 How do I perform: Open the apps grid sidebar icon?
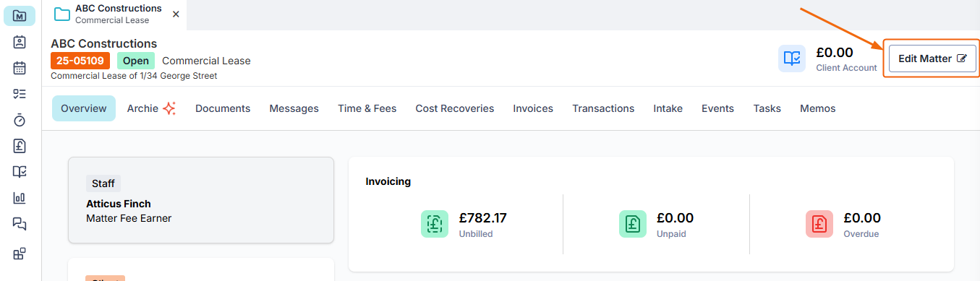point(20,254)
